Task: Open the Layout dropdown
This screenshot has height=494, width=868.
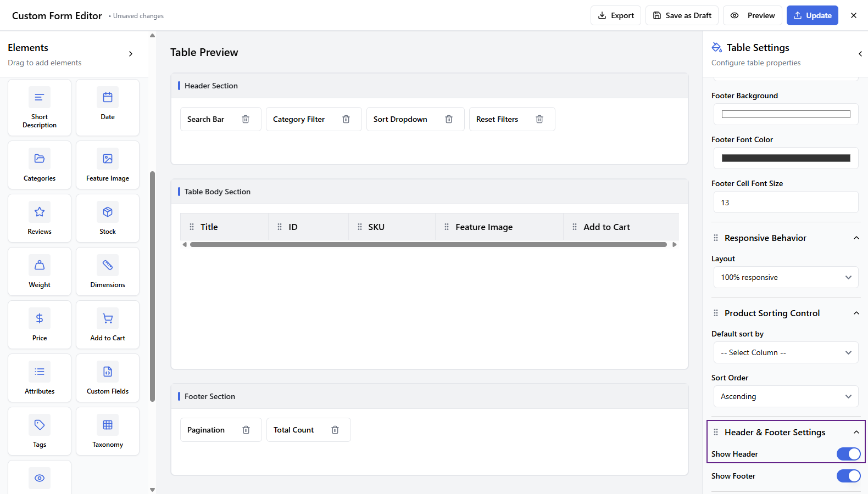Action: coord(786,277)
